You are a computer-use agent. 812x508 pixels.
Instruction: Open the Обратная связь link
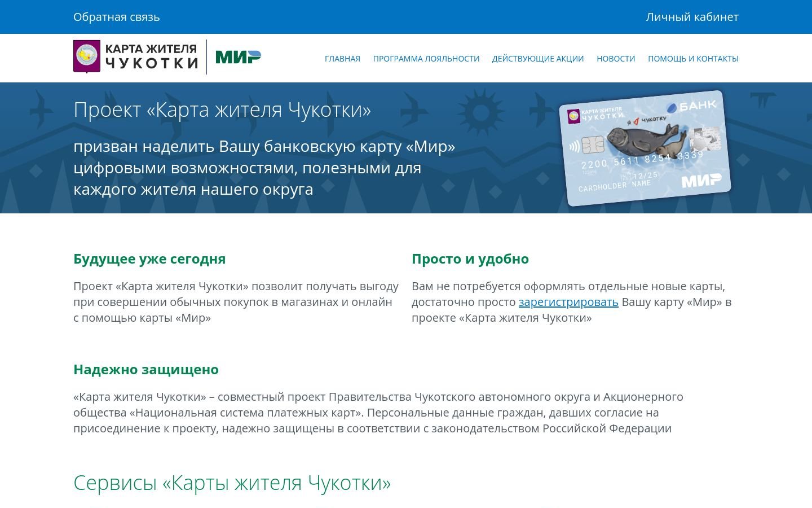(x=117, y=17)
